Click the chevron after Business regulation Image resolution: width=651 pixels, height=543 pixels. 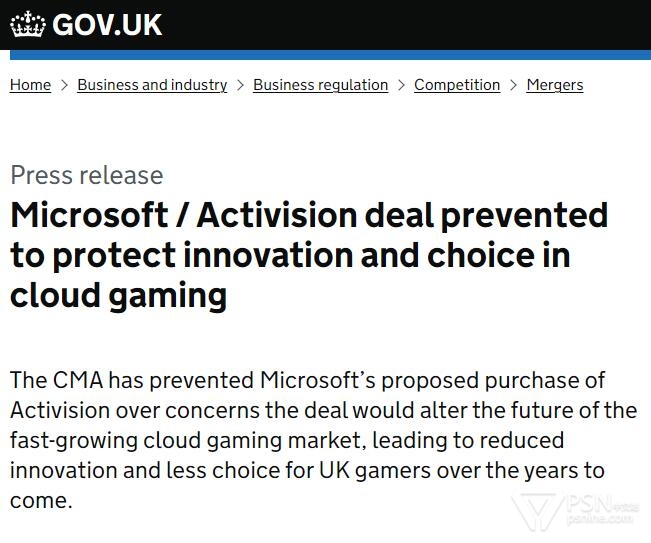coord(401,85)
